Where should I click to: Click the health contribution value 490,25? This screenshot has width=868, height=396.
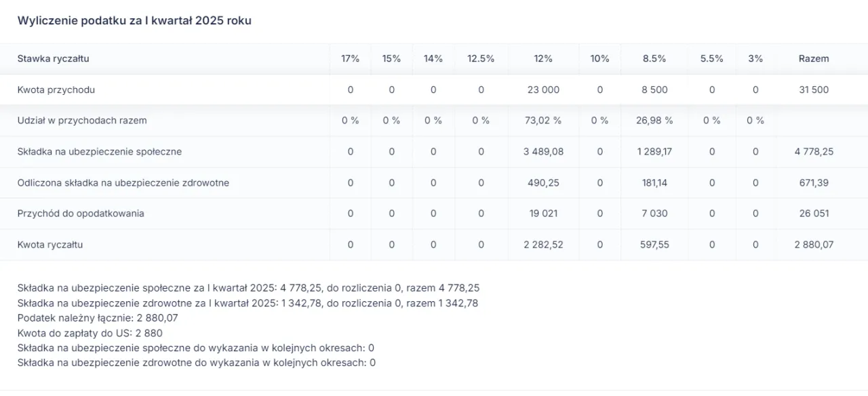pos(542,182)
